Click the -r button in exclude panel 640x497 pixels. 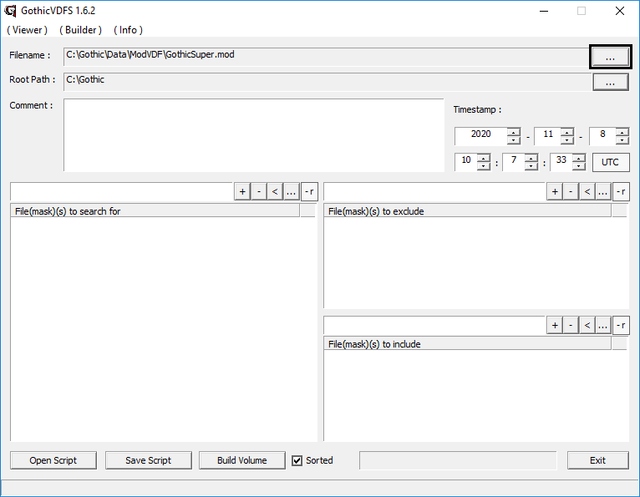pos(621,191)
